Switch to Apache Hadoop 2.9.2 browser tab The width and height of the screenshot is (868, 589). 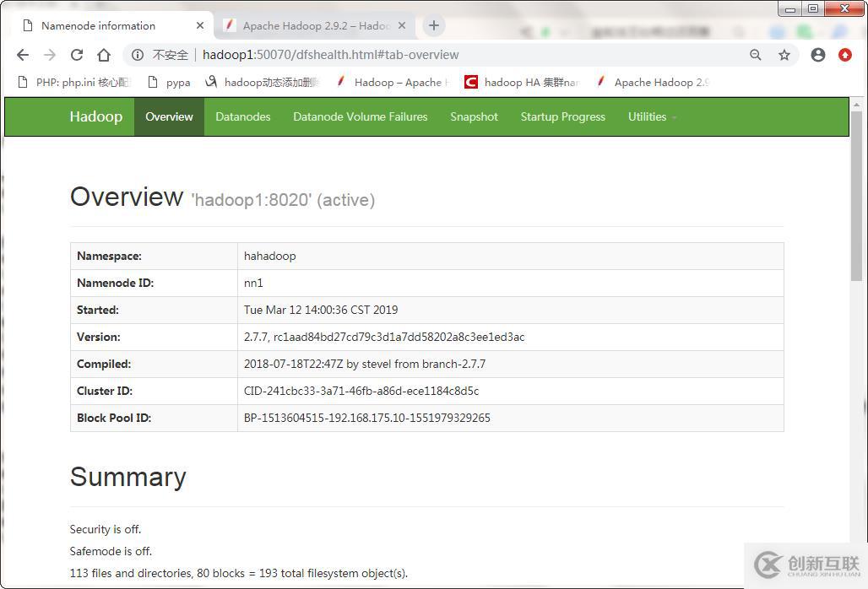[315, 25]
